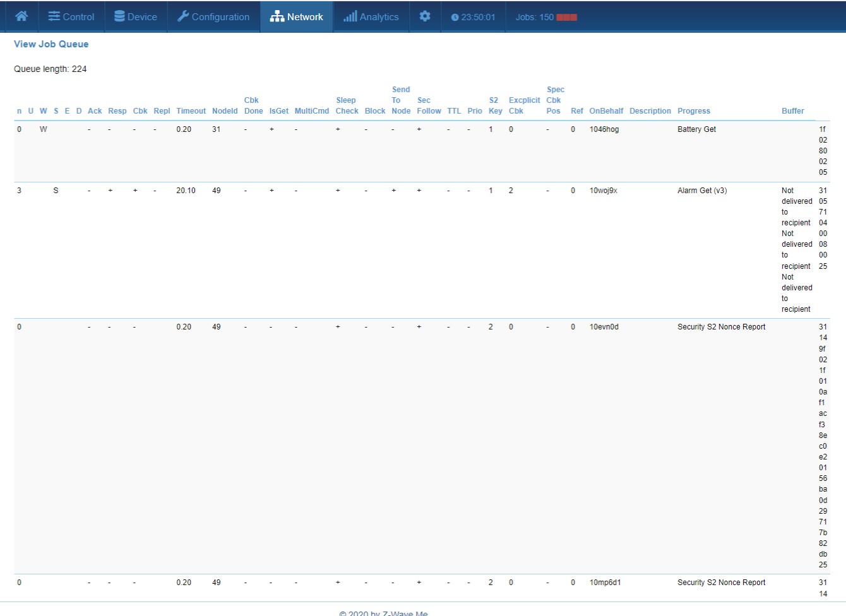Viewport: 846px width, 616px height.
Task: Click the red jobs progress bar
Action: point(566,17)
